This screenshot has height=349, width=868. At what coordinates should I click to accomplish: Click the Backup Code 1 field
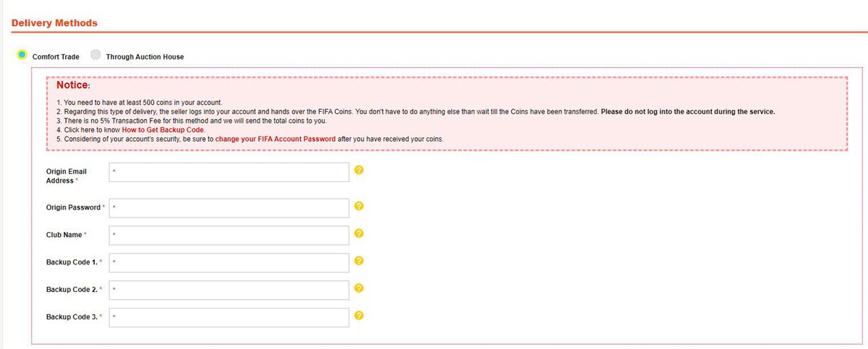tap(229, 263)
